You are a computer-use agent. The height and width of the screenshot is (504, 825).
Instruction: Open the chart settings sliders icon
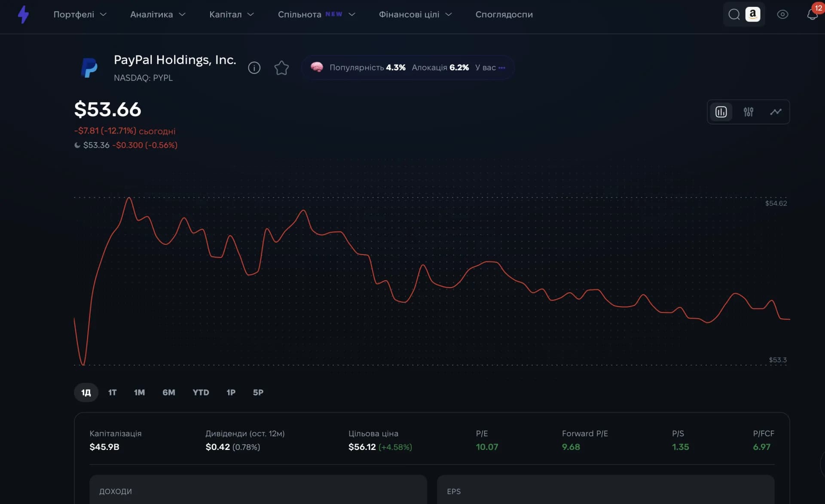pyautogui.click(x=748, y=112)
